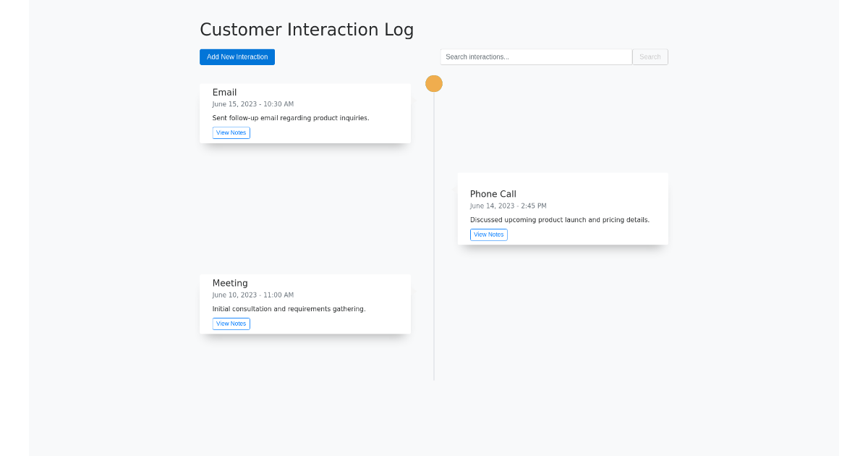Select the initial consultation description text
868x456 pixels.
[x=288, y=308]
